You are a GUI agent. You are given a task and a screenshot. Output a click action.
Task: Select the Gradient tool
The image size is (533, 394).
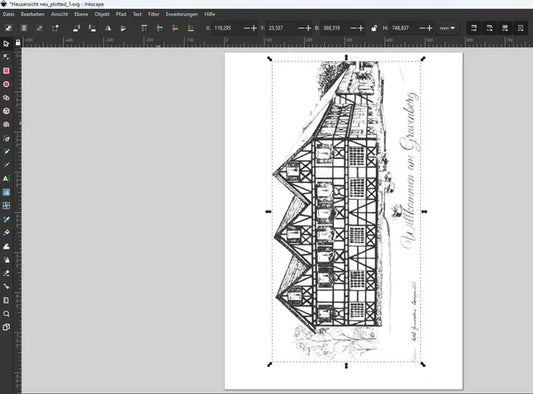pos(6,192)
